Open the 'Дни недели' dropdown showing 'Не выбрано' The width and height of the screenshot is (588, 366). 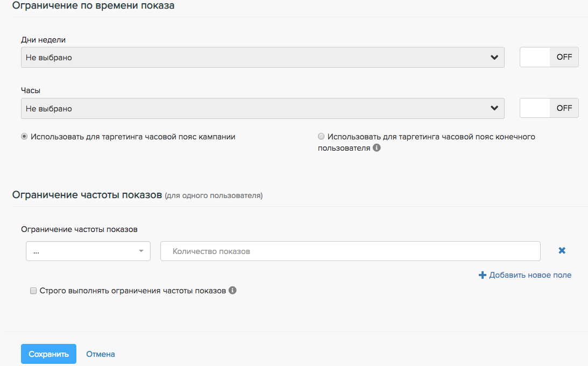click(253, 58)
